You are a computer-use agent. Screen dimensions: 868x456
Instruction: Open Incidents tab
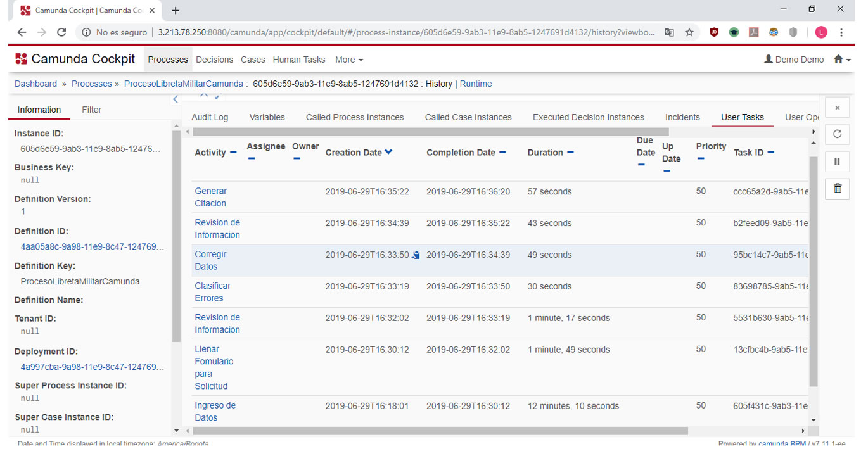[x=682, y=117]
